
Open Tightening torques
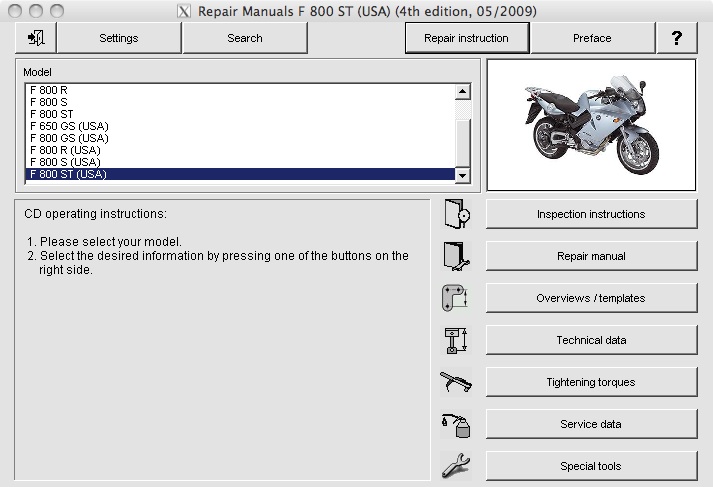pyautogui.click(x=591, y=382)
